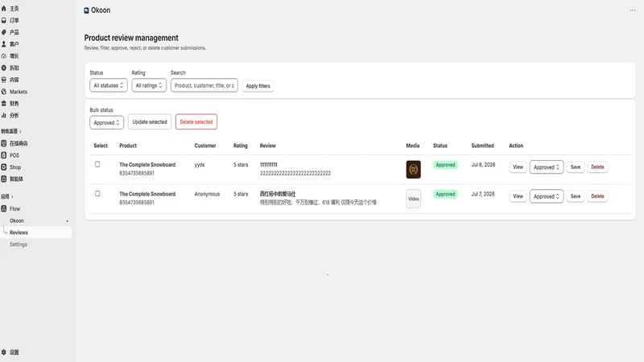Viewport: 644px width, 362px height.
Task: Open the 增长 growth sidebar icon
Action: pos(4,56)
